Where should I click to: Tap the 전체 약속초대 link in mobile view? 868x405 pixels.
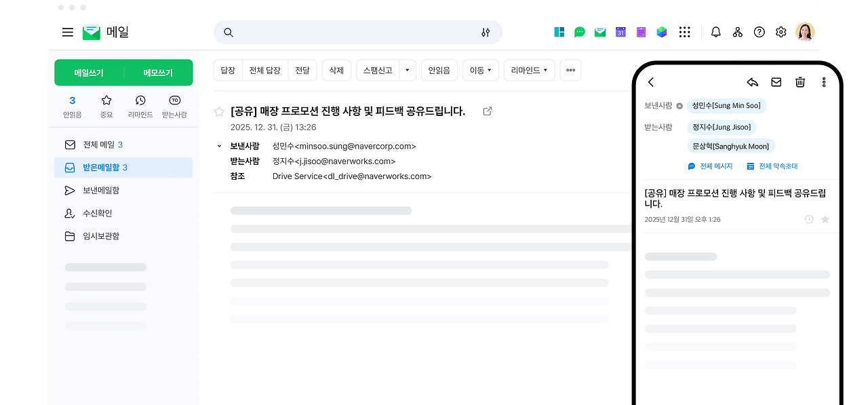click(772, 166)
